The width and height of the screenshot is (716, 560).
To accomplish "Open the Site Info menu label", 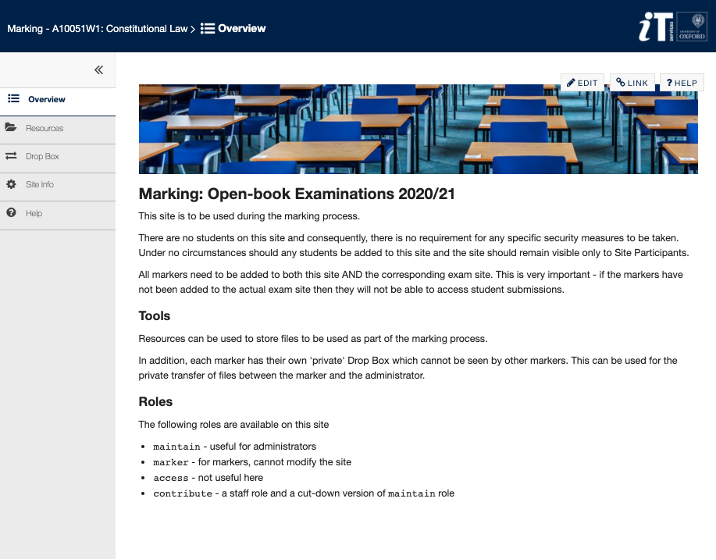I will point(40,185).
